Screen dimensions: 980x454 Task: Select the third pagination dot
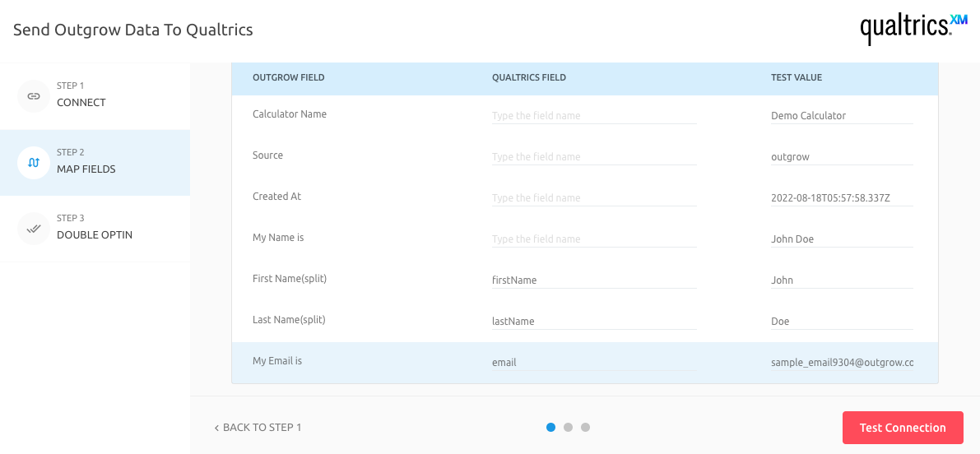(x=585, y=427)
